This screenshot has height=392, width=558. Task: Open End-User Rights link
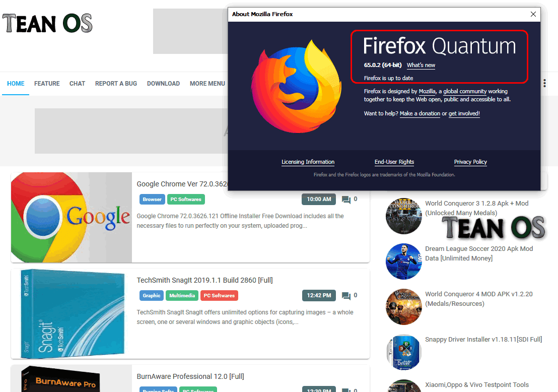(x=394, y=162)
